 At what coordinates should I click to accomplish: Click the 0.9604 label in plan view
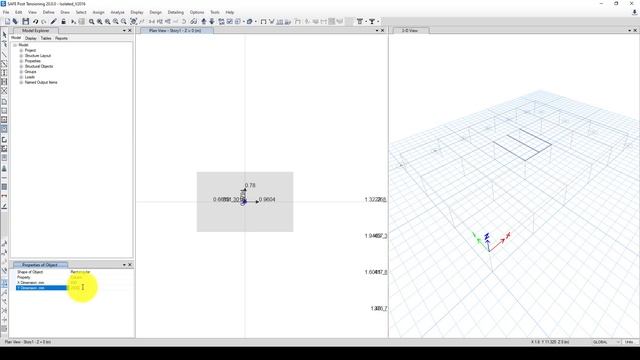(267, 200)
